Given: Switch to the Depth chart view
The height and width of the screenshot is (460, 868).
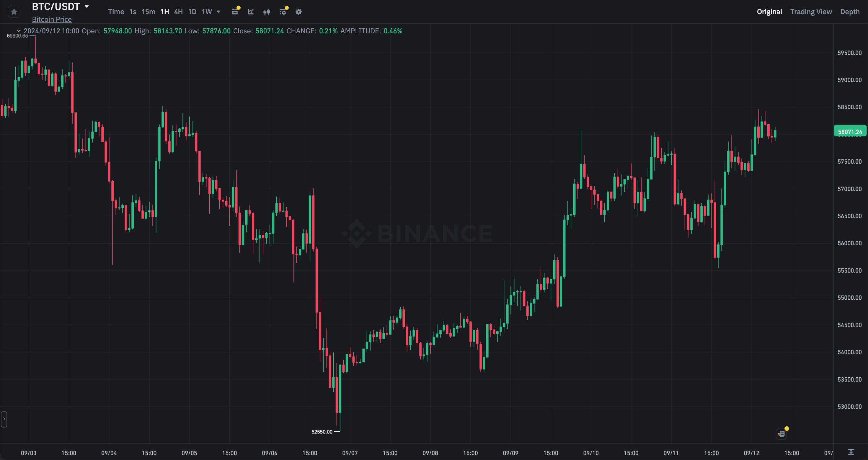Looking at the screenshot, I should coord(849,12).
